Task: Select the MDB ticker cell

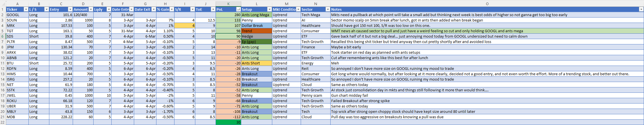Action: tap(17, 117)
